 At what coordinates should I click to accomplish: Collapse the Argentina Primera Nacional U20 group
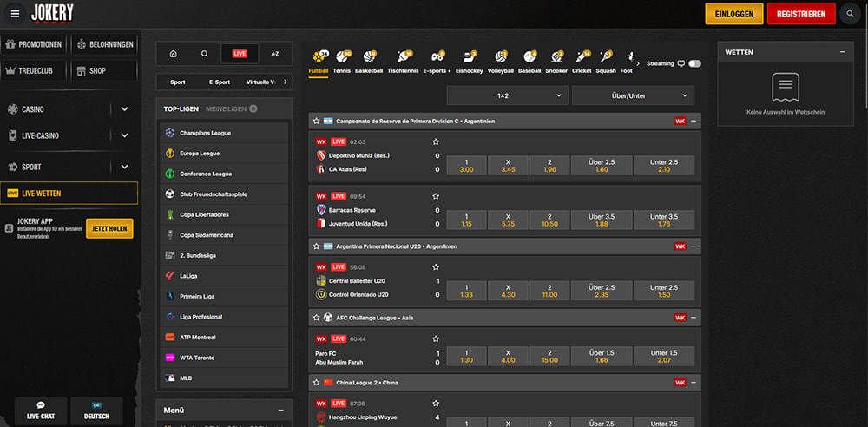(694, 246)
